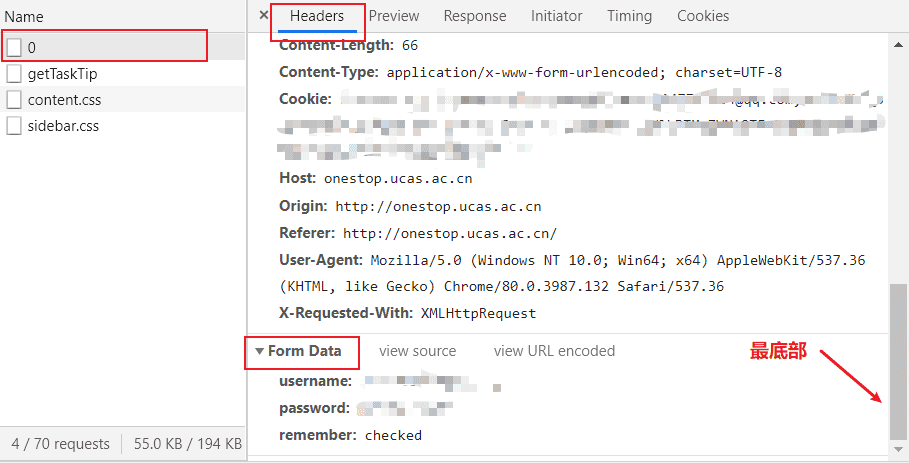Close the request details panel
909x463 pixels.
point(264,15)
